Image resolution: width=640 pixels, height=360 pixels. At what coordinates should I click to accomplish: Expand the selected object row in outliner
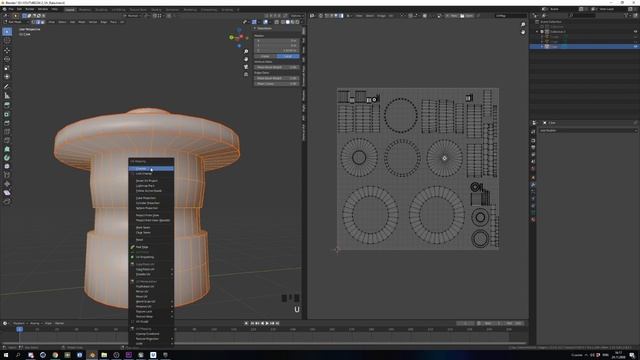[x=542, y=47]
